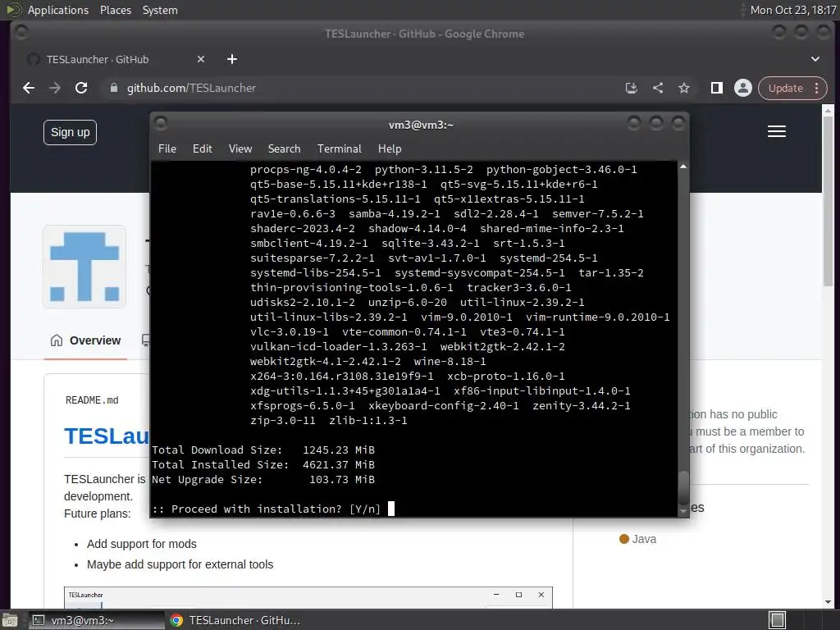Open the terminal Edit menu
This screenshot has height=630, width=840.
pos(203,148)
